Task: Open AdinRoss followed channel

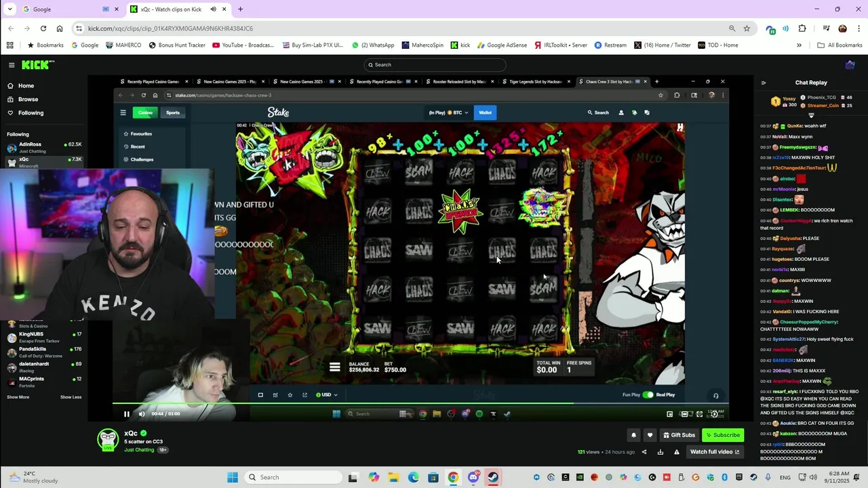Action: [x=44, y=147]
